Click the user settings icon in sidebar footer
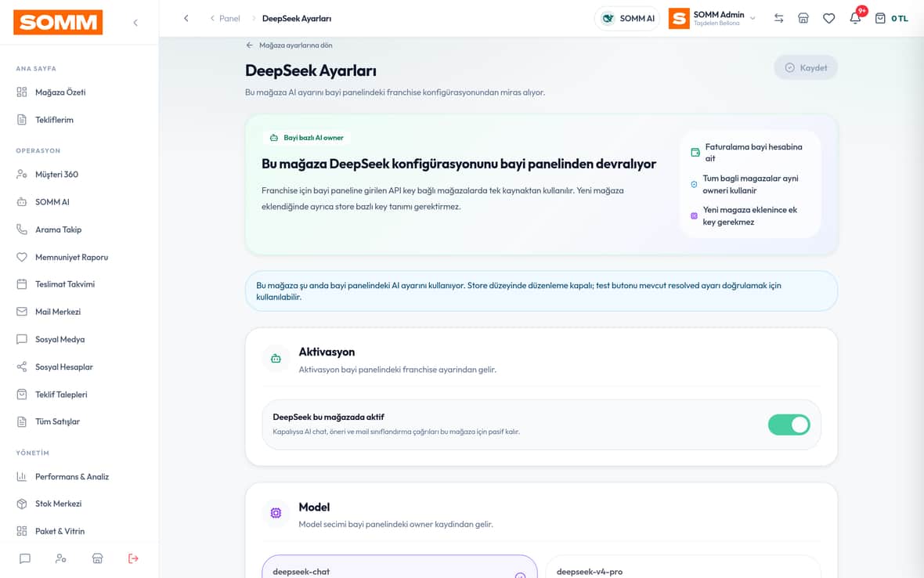 click(61, 558)
